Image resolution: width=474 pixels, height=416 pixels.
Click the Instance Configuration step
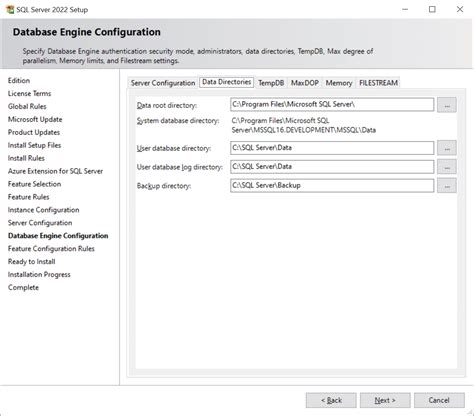pyautogui.click(x=43, y=210)
